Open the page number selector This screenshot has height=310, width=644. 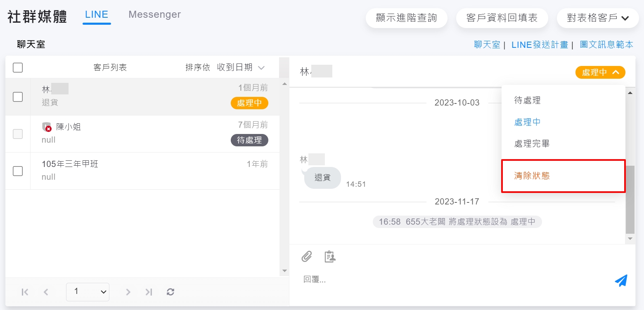(x=88, y=292)
